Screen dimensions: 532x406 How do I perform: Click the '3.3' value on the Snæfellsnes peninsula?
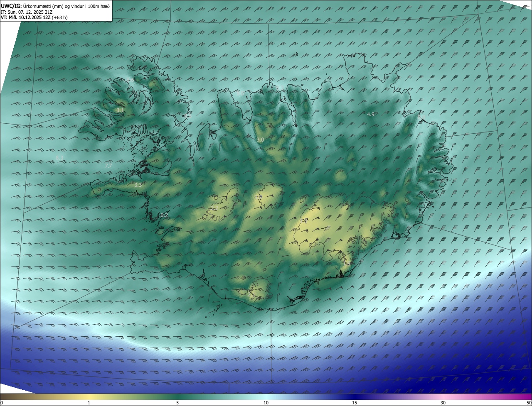[138, 185]
